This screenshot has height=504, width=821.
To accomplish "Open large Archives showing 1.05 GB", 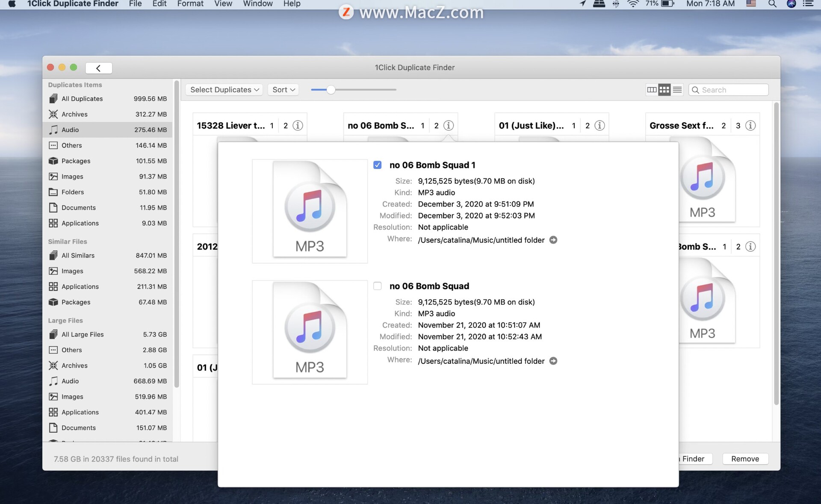I will [107, 366].
